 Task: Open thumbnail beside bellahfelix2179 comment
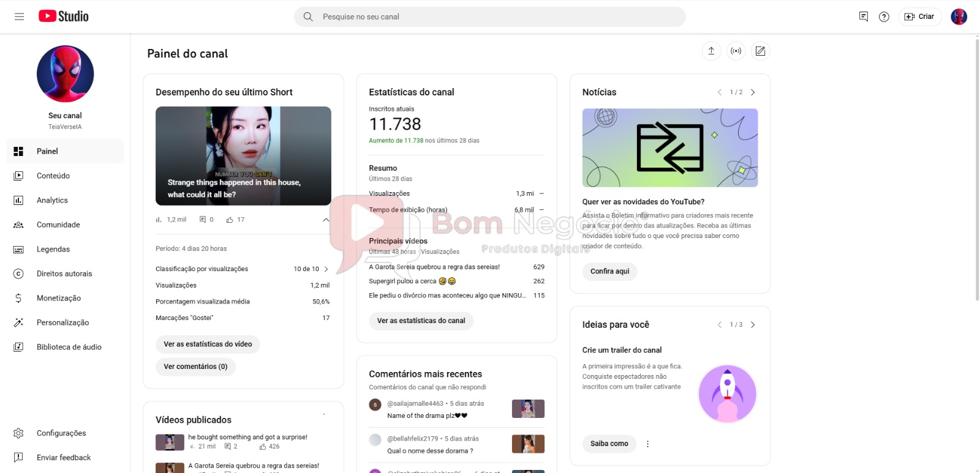click(x=528, y=444)
